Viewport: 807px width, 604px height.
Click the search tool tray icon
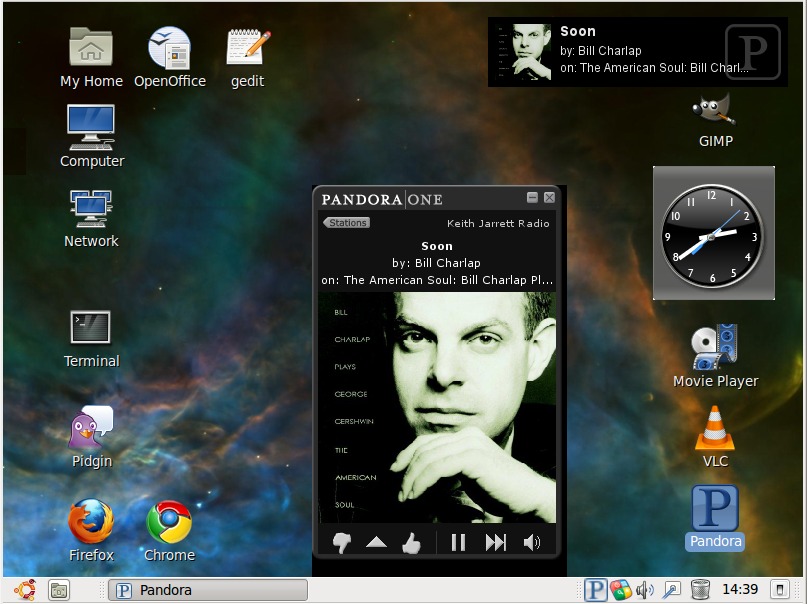tap(672, 590)
